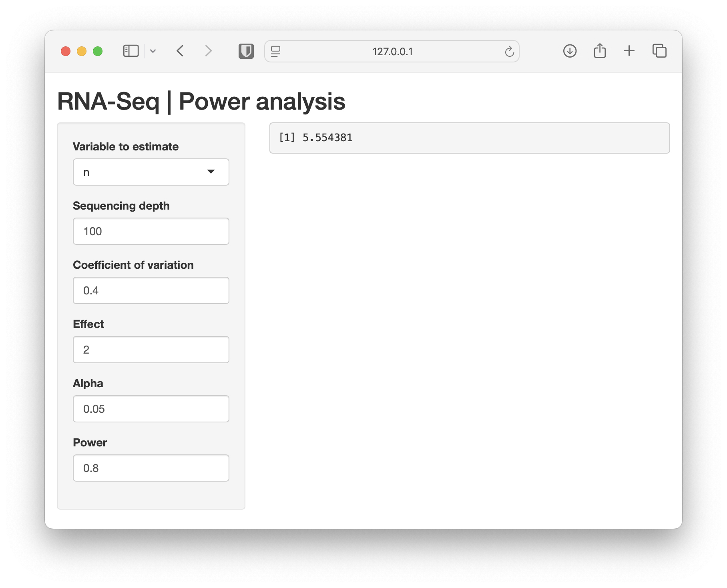Screen dimensions: 727x588
Task: Click the Effect input field
Action: (151, 350)
